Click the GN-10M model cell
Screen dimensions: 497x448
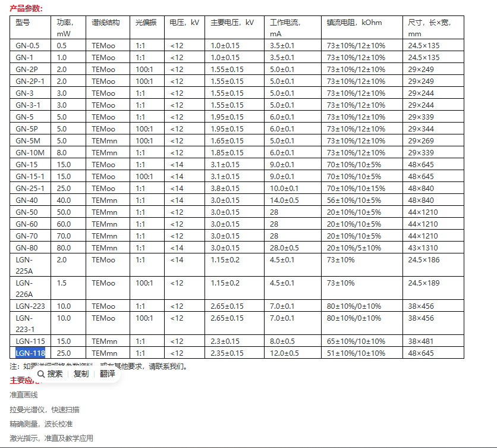[x=29, y=153]
